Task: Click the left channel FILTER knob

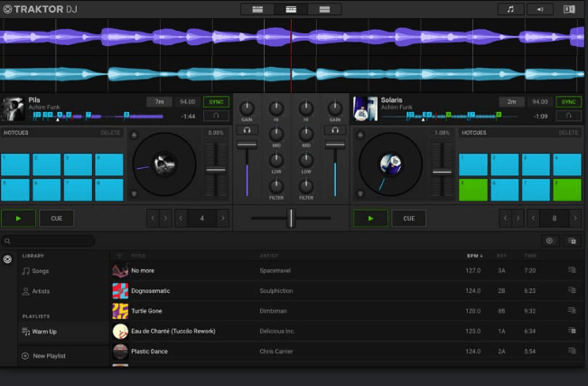Action: pyautogui.click(x=276, y=186)
